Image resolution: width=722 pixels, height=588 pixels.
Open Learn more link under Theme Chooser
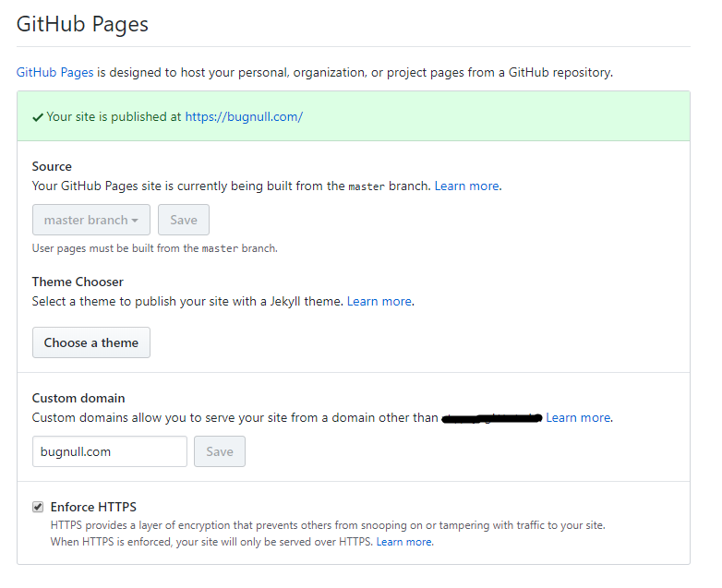click(x=379, y=301)
